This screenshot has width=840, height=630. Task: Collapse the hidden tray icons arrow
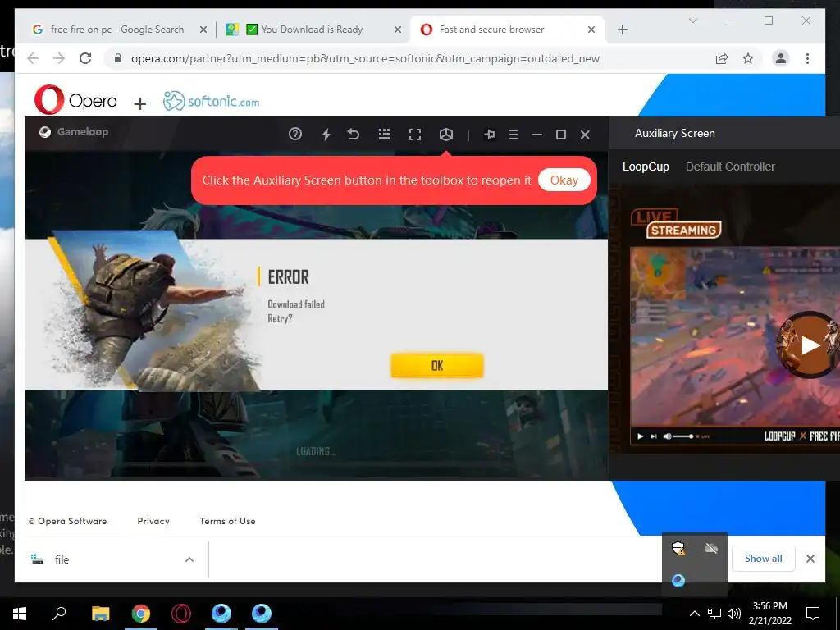tap(694, 614)
